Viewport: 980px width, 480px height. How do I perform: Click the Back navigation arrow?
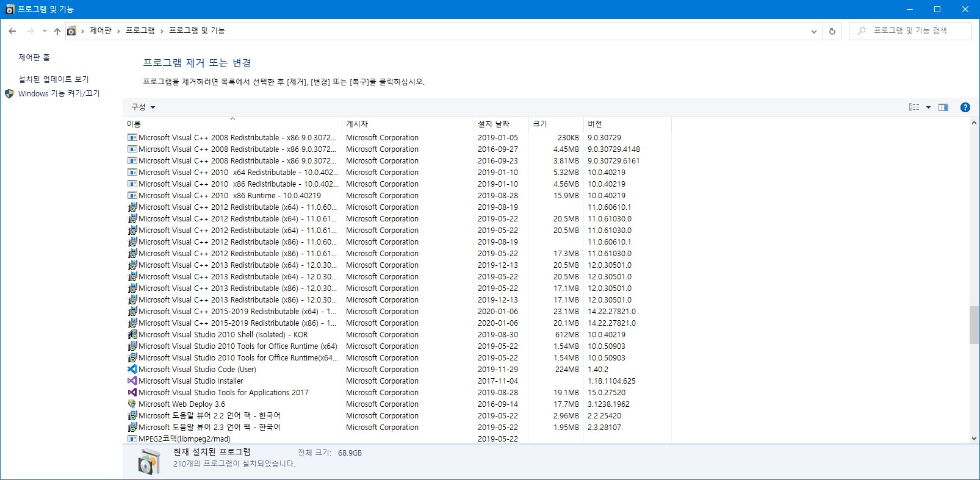(x=12, y=31)
